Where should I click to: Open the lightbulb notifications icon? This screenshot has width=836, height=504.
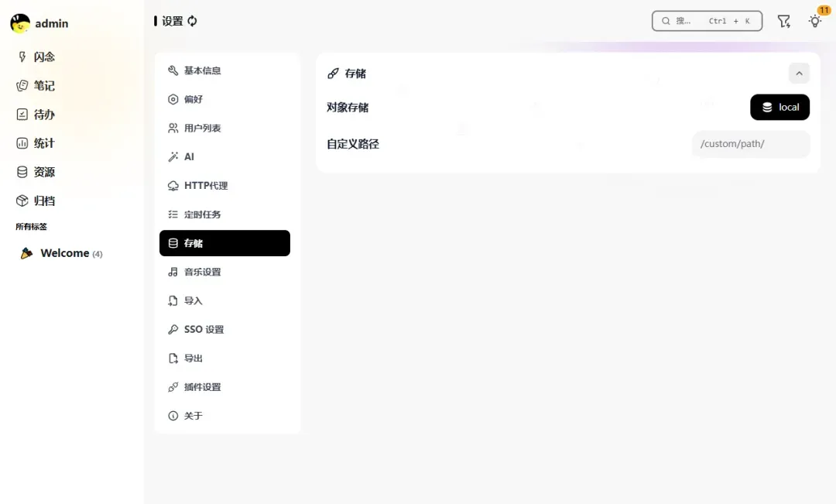pyautogui.click(x=814, y=22)
